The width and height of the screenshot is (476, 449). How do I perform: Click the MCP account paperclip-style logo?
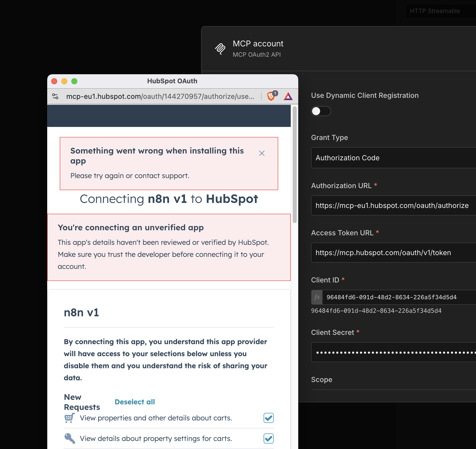[x=220, y=48]
